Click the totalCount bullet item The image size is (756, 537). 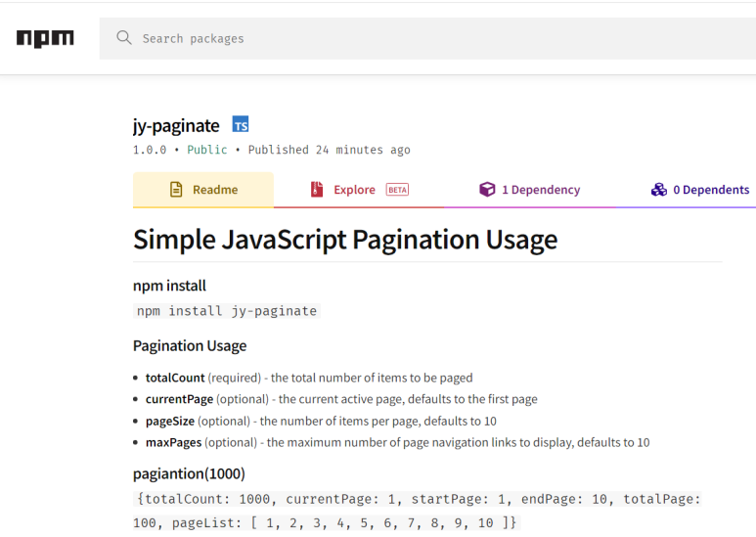click(309, 378)
